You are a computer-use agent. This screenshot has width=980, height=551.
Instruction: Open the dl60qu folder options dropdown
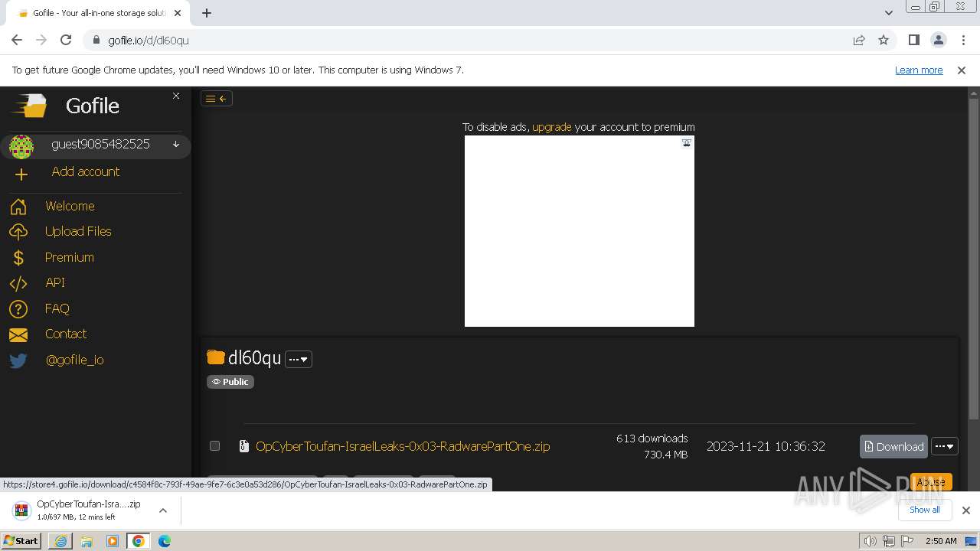299,359
